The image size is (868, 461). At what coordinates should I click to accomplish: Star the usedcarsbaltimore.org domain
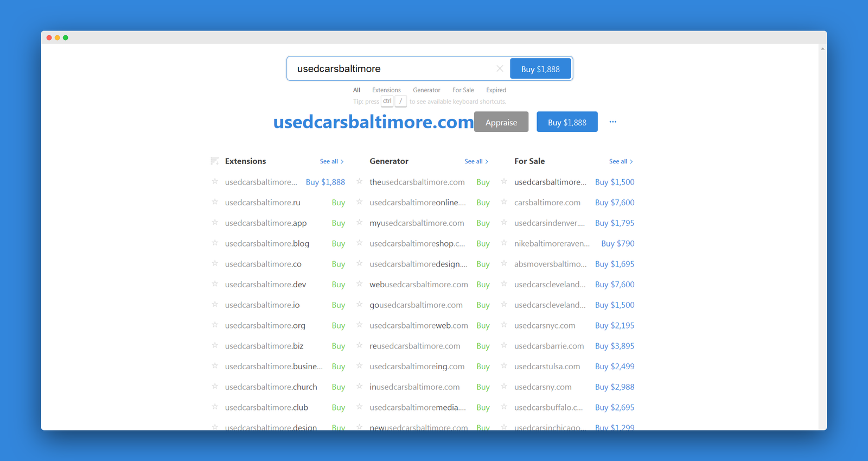(215, 325)
